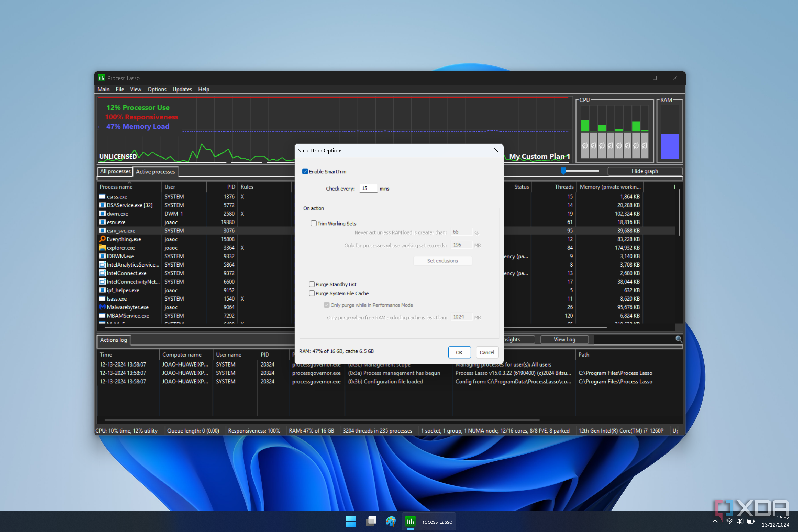Select the All processes tab

115,171
